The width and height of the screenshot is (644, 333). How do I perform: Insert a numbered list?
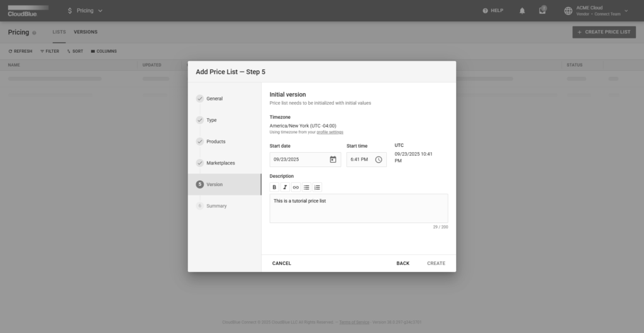pos(317,187)
